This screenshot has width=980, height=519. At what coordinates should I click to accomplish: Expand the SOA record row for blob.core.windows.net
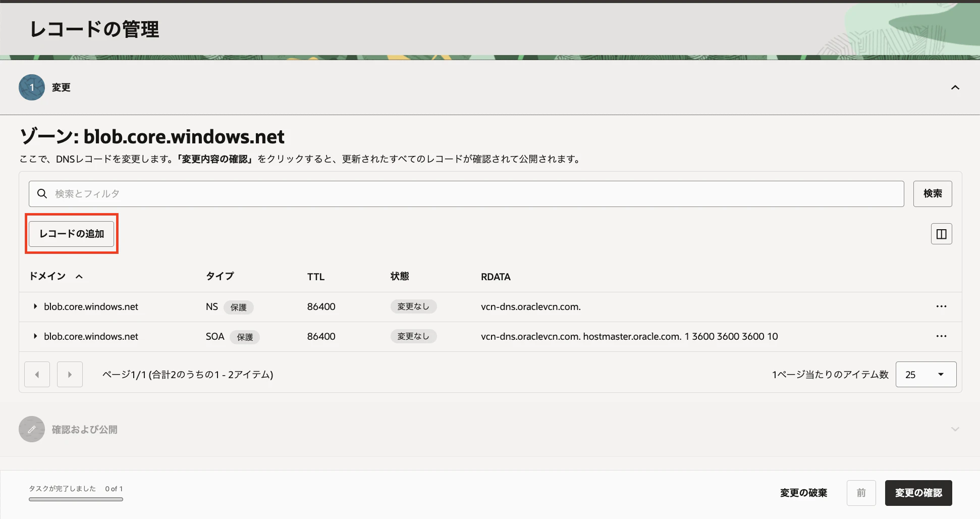point(35,336)
